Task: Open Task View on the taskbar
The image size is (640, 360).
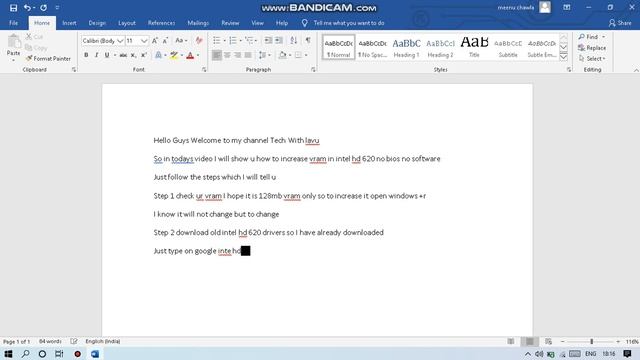Action: tap(59, 353)
